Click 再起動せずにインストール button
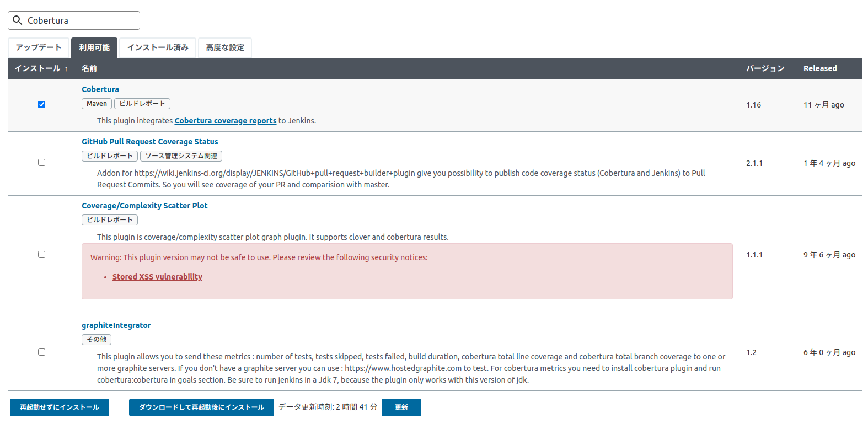 [x=60, y=407]
